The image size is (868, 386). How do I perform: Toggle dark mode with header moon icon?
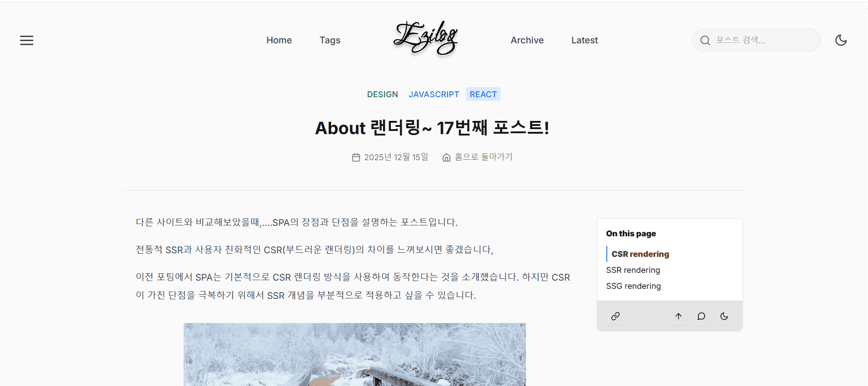tap(841, 40)
